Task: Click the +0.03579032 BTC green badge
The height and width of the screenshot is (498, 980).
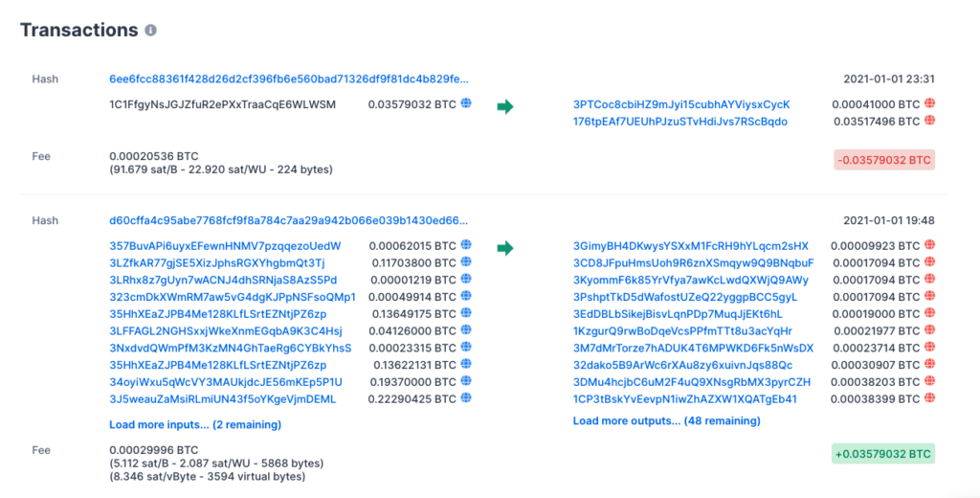Action: pyautogui.click(x=883, y=454)
